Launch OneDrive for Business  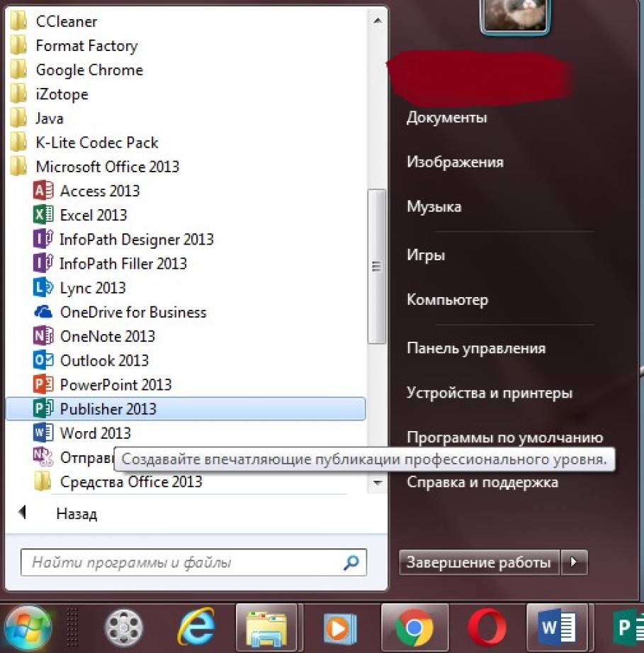(132, 312)
